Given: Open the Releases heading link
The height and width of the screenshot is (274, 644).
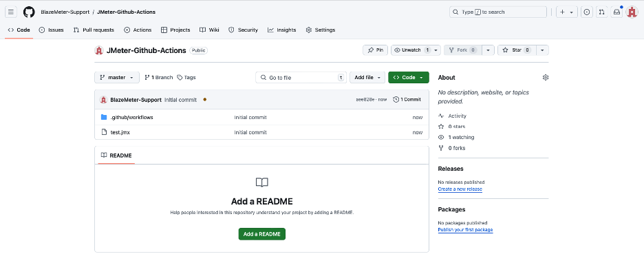Looking at the screenshot, I should 451,169.
